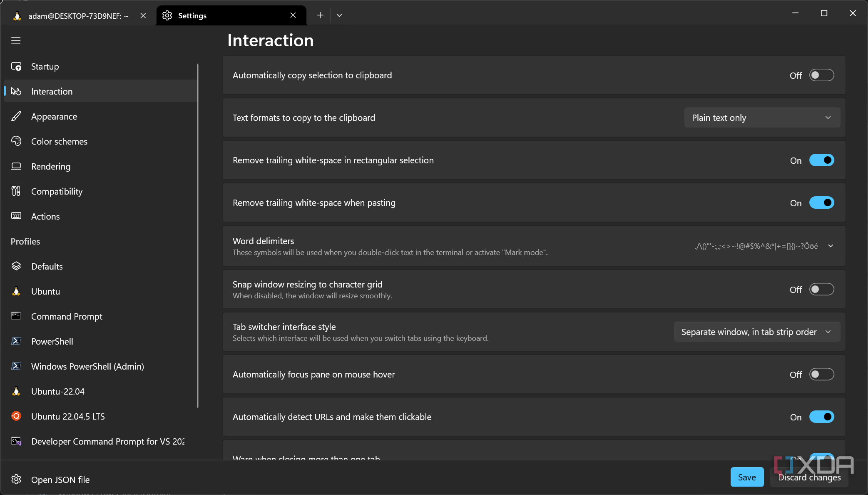Image resolution: width=868 pixels, height=495 pixels.
Task: Click Ubuntu-22.04 penguin icon
Action: pos(16,391)
